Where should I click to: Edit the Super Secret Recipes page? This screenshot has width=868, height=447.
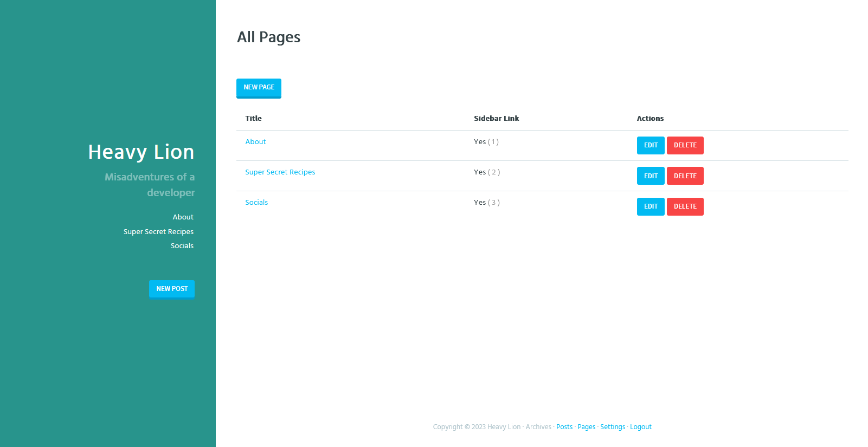point(651,176)
